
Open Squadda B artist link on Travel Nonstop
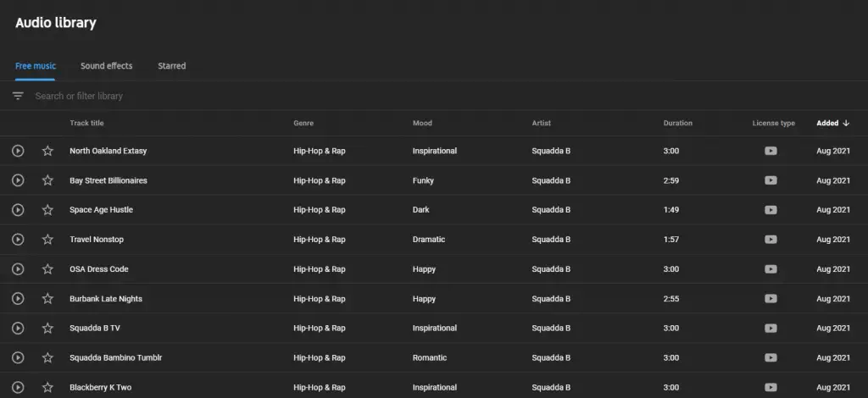(551, 240)
